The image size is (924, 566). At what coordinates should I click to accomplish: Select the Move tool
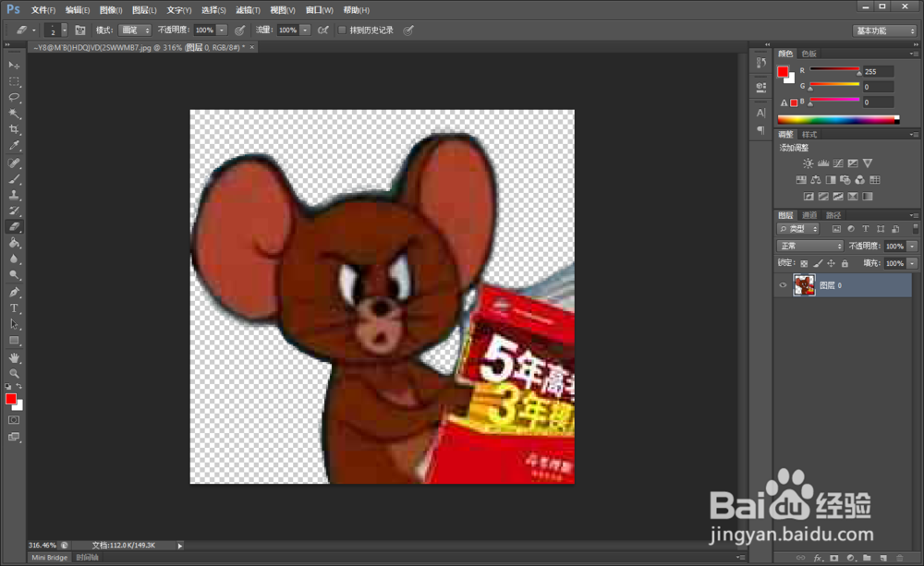[x=14, y=66]
